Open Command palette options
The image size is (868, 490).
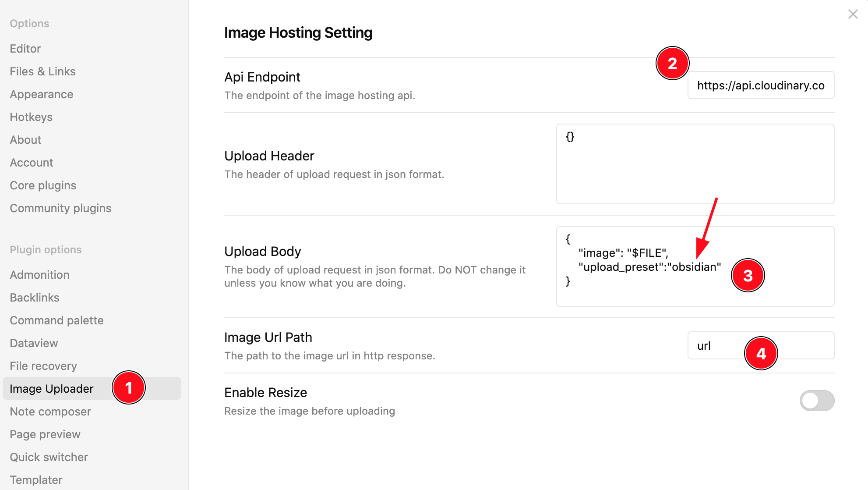click(56, 320)
